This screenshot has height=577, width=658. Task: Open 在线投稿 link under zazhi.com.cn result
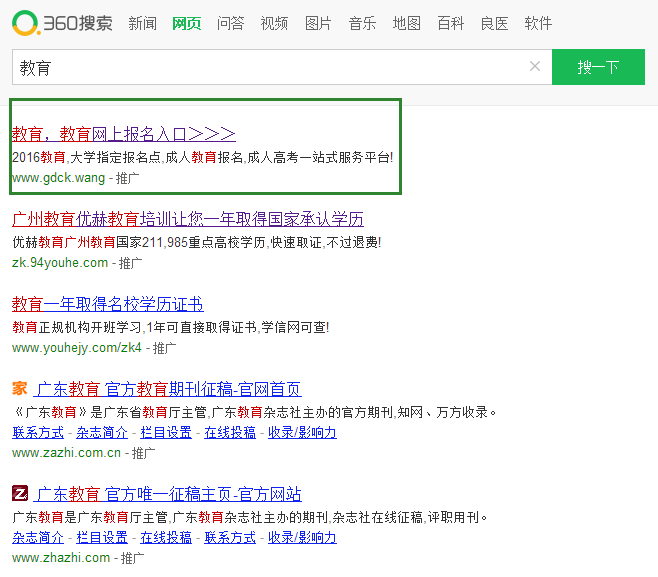(230, 432)
